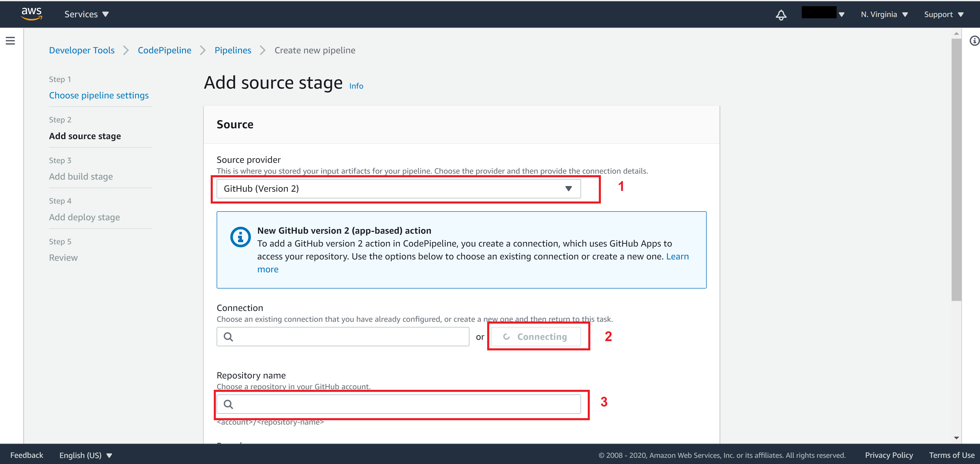The image size is (980, 464).
Task: Click the search icon in Connection field
Action: tap(228, 337)
